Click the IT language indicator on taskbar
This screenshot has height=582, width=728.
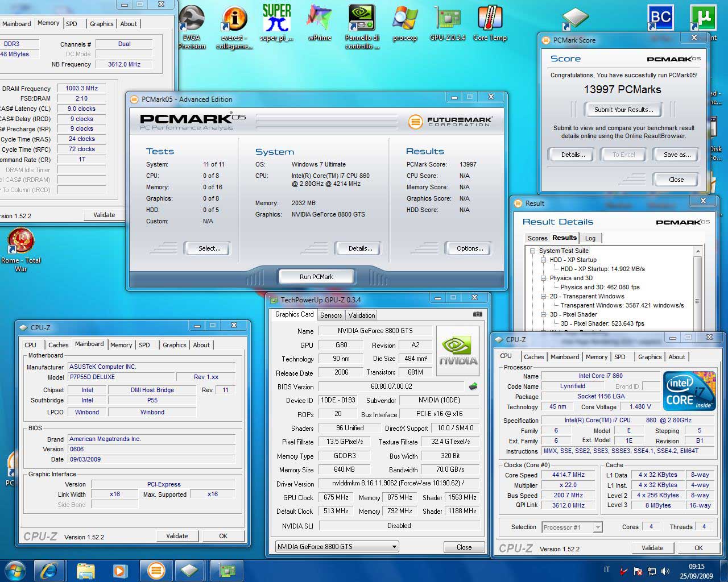coord(607,569)
